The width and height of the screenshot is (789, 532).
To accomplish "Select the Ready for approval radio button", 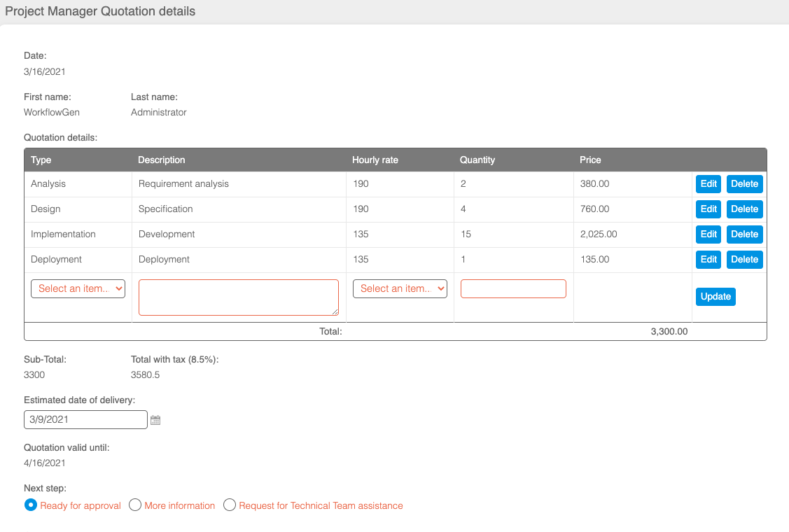I will click(x=31, y=505).
